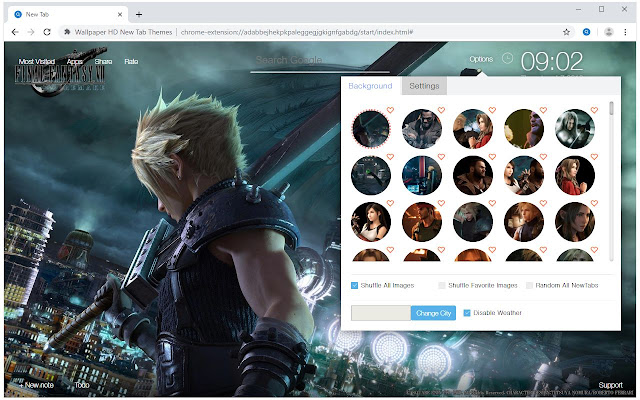Viewport: 640px width, 400px height.
Task: Switch to the Background tab
Action: [x=370, y=86]
